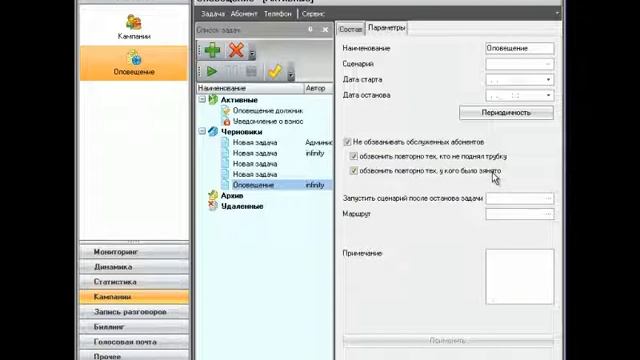
Task: Toggle Не обзванивать обслуженных абонентов checkbox
Action: pyautogui.click(x=347, y=142)
